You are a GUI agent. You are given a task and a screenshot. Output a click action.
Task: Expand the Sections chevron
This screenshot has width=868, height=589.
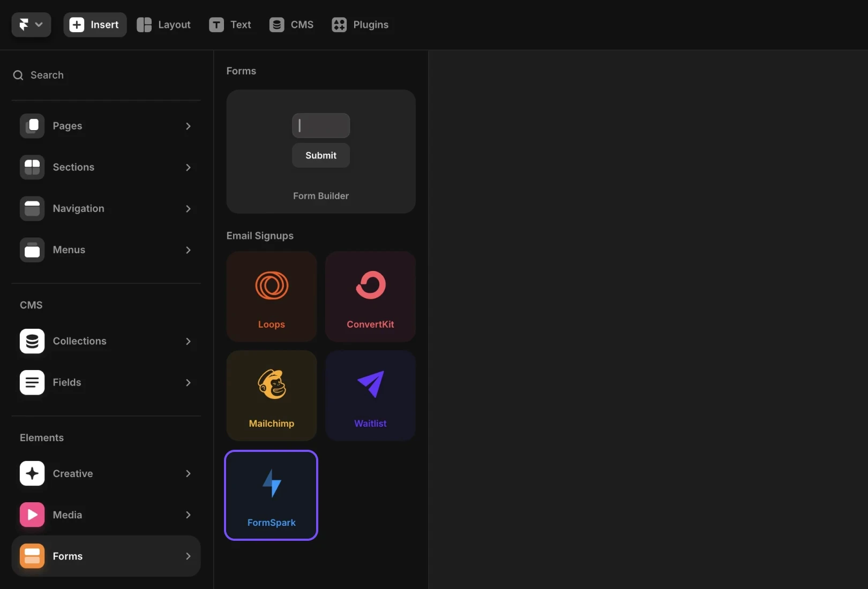pos(188,167)
